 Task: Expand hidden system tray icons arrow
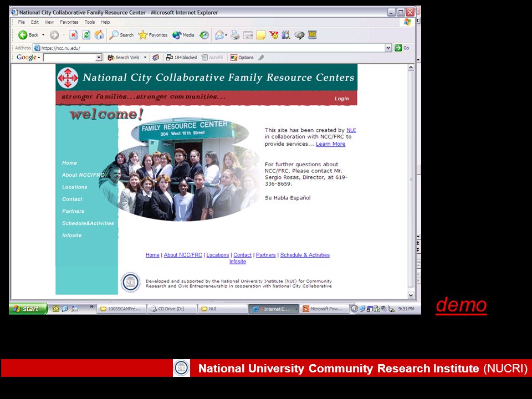tap(354, 309)
